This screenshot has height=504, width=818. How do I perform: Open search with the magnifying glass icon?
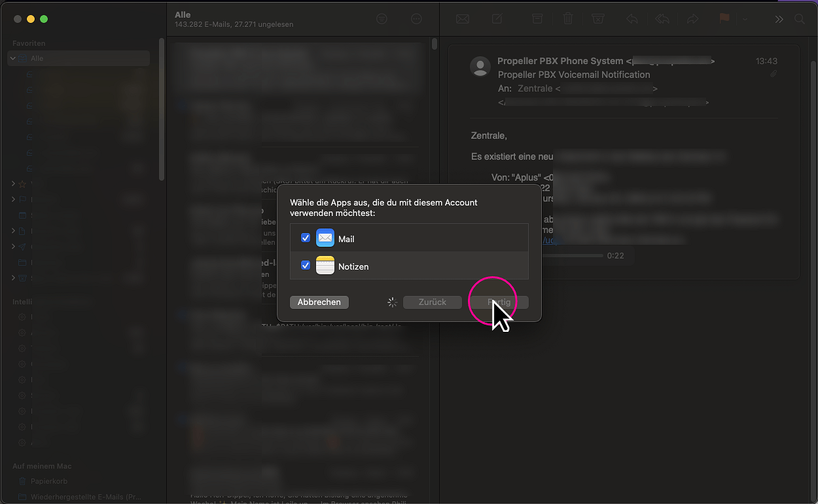pyautogui.click(x=800, y=19)
